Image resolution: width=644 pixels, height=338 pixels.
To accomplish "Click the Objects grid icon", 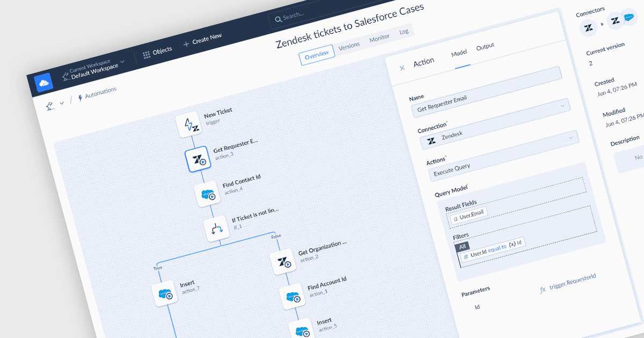I will point(147,55).
